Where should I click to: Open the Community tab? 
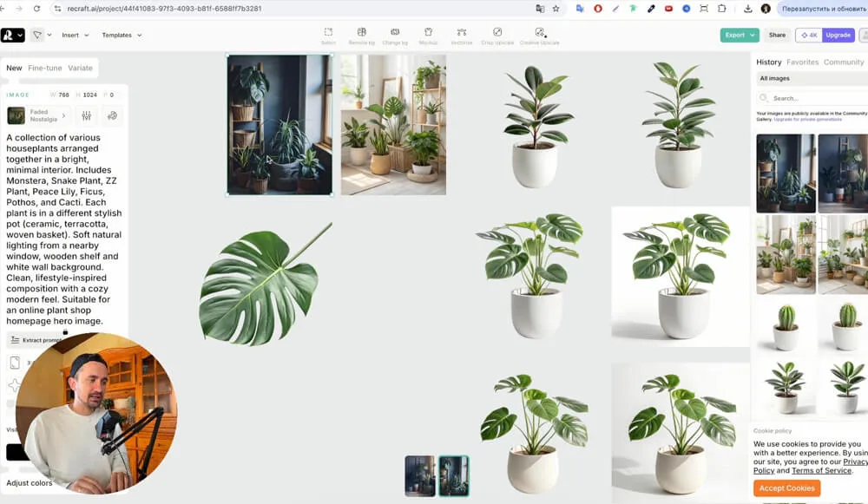click(844, 62)
